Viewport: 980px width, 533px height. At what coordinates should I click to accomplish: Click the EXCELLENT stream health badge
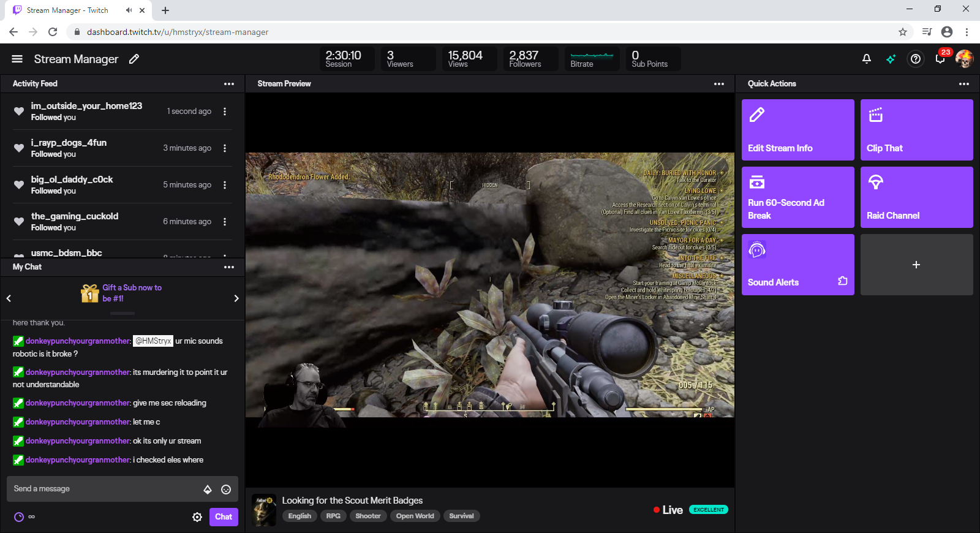click(x=709, y=510)
